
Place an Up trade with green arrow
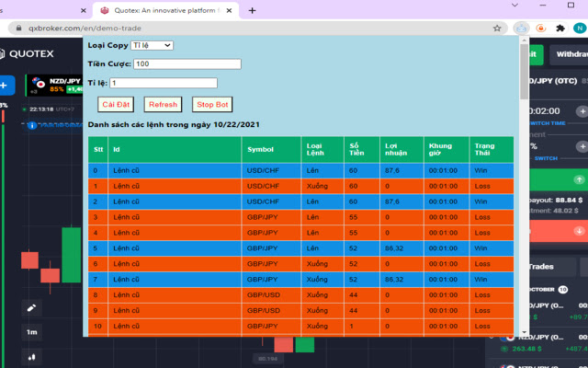point(559,180)
